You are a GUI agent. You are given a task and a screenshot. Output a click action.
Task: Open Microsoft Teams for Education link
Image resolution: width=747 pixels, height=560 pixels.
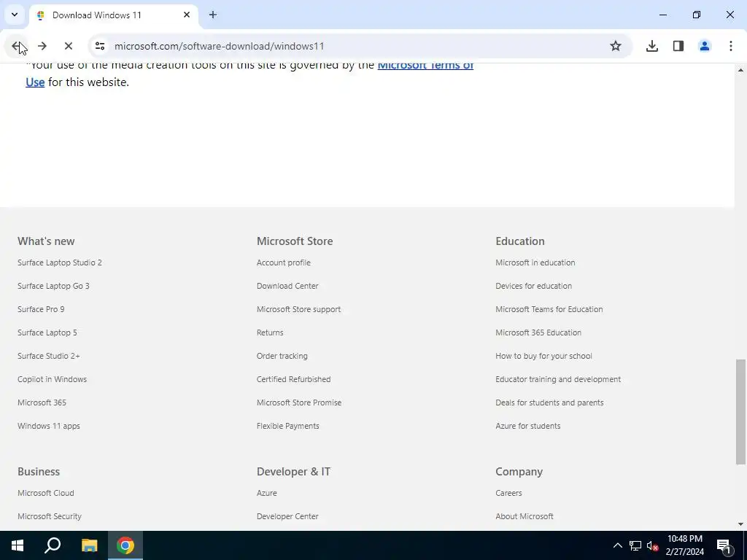549,309
